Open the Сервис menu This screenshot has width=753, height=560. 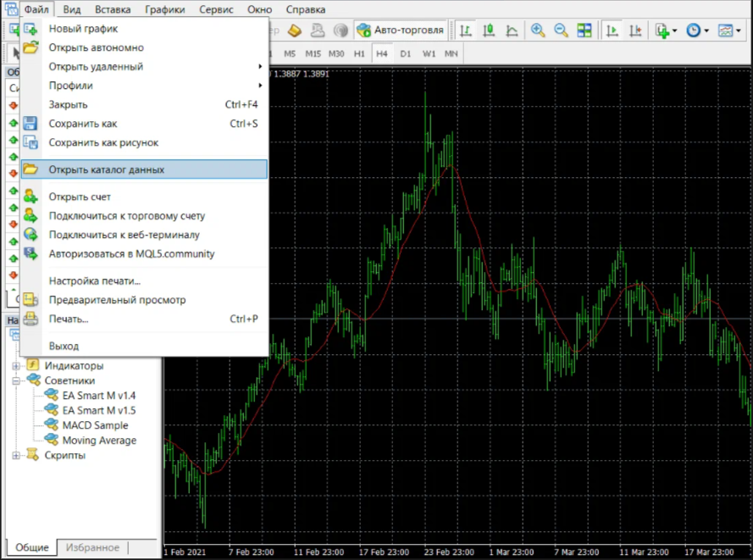(216, 9)
